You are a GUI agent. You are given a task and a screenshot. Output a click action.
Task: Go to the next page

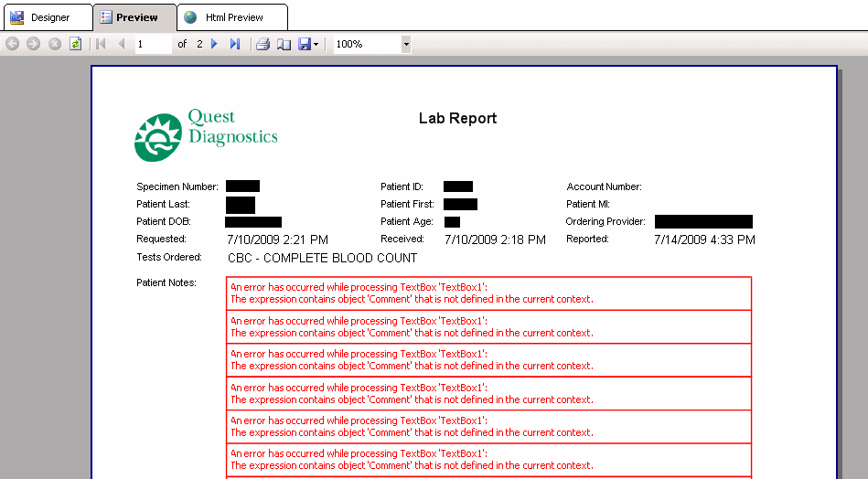[214, 44]
